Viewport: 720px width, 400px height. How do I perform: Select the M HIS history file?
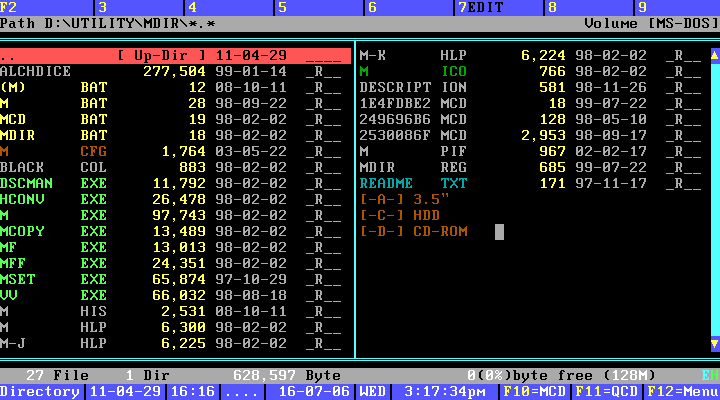[175, 311]
